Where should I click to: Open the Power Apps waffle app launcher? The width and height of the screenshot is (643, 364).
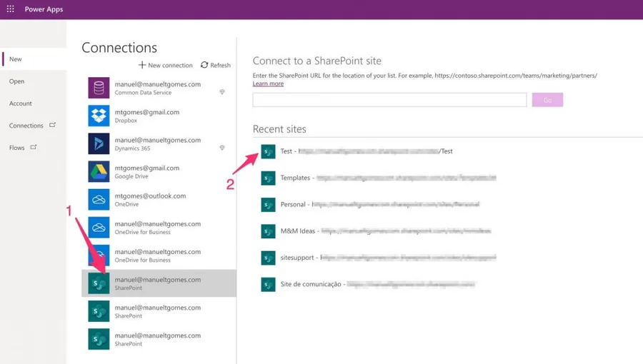pyautogui.click(x=10, y=9)
